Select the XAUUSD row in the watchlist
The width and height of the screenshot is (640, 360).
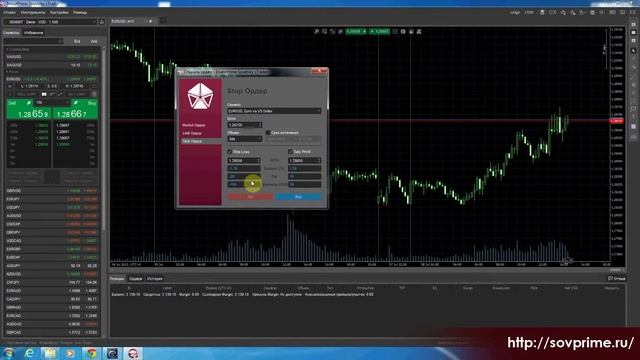coord(51,57)
